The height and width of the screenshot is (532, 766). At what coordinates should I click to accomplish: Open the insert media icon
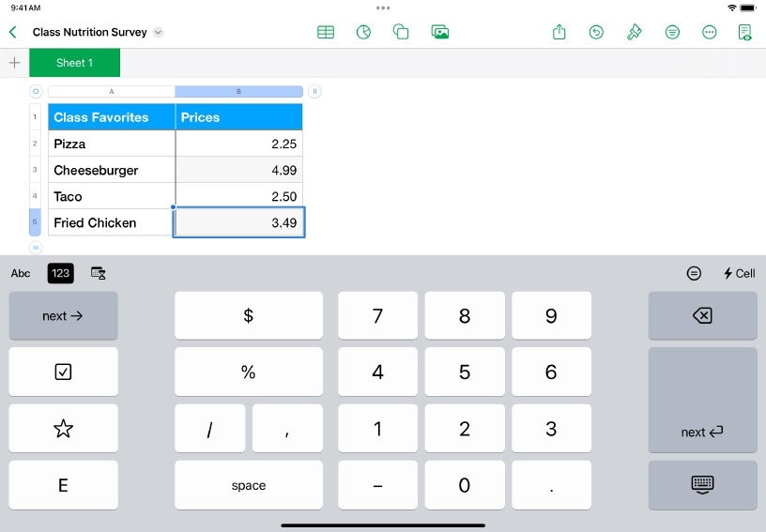(x=439, y=32)
